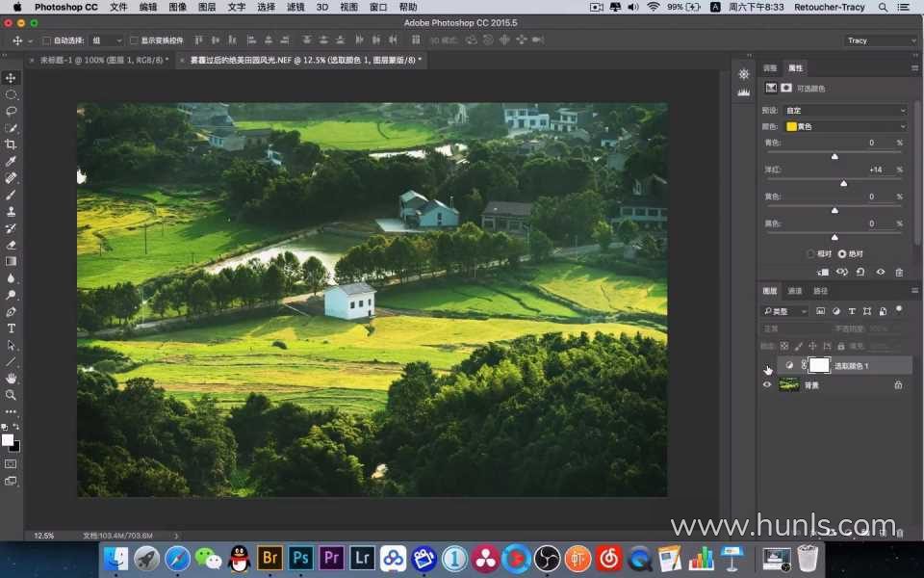The width and height of the screenshot is (924, 578).
Task: Open Lightroom from the Dock
Action: (x=363, y=558)
